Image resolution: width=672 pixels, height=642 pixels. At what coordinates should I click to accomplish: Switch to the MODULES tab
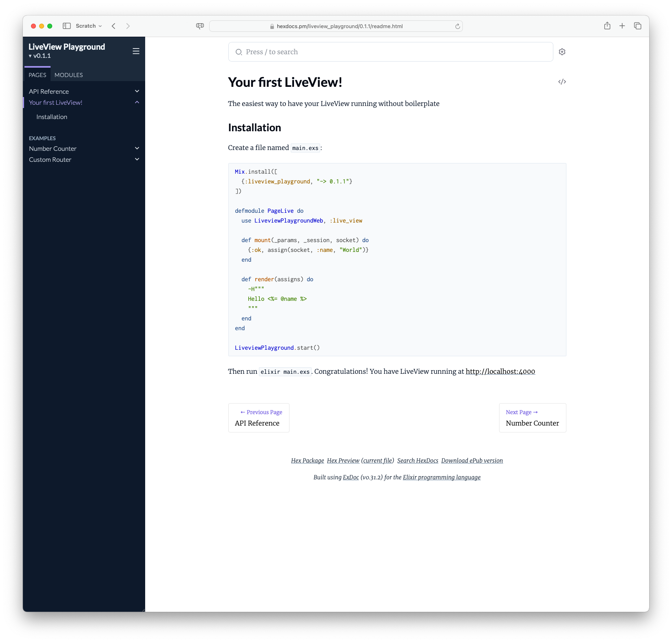click(x=69, y=75)
